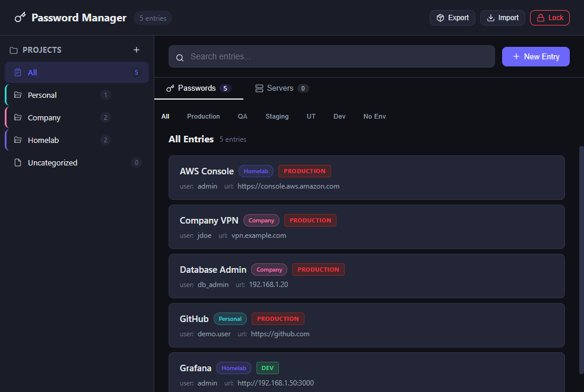This screenshot has width=584, height=392.
Task: Open the Homelab project
Action: coord(77,140)
